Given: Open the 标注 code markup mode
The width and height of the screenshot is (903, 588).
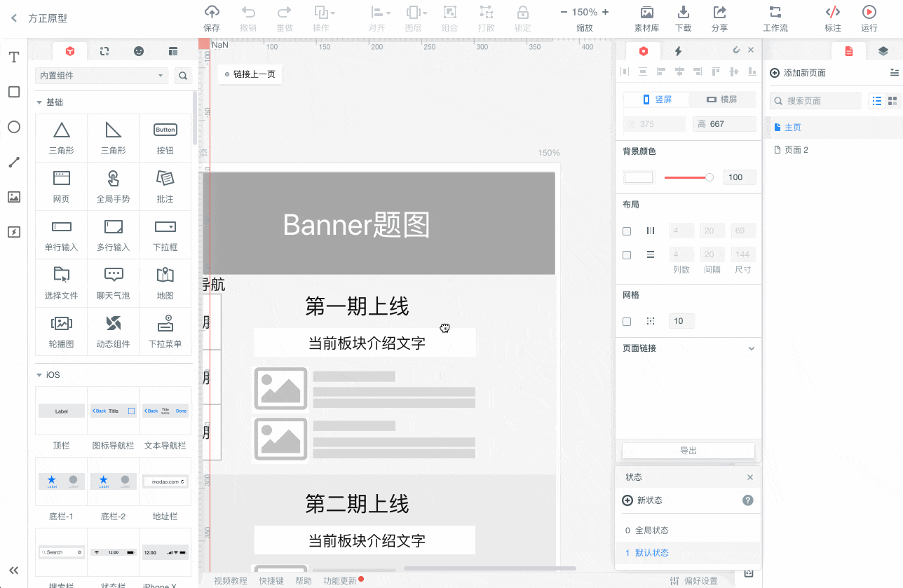Looking at the screenshot, I should [x=833, y=12].
